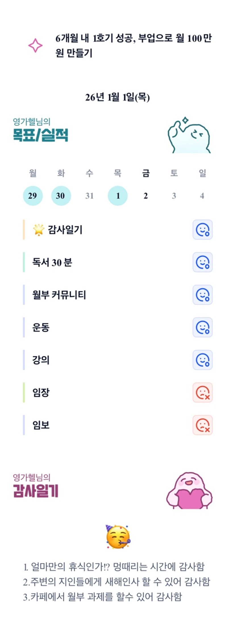Open the 임장 goal item
This screenshot has height=644, width=235.
[41, 393]
